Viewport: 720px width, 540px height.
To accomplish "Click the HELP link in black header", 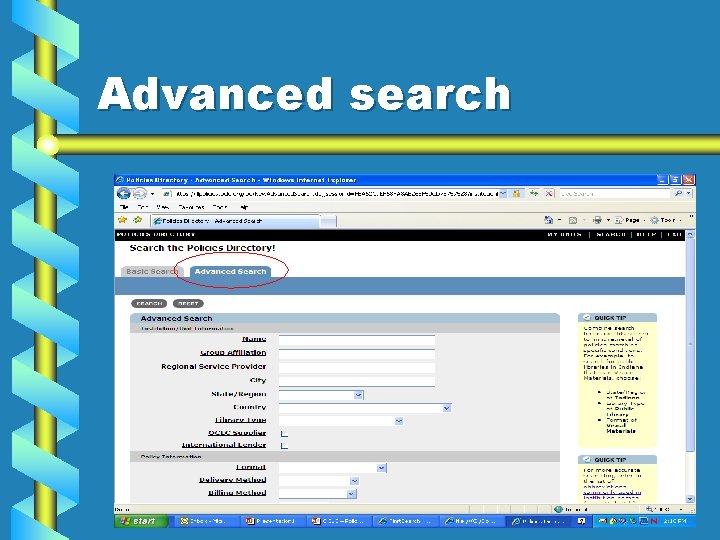I will point(646,235).
